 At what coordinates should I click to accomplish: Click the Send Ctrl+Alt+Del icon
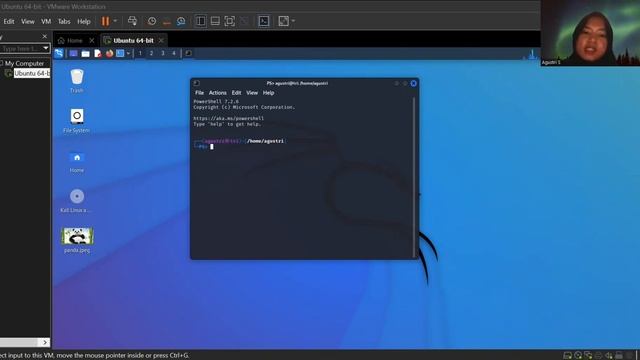pyautogui.click(x=132, y=21)
